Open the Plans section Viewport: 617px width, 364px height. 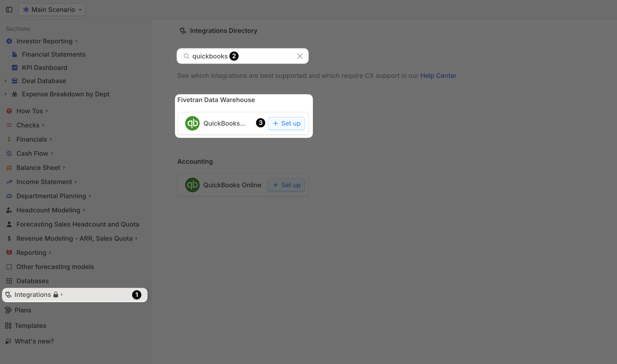[x=23, y=310]
